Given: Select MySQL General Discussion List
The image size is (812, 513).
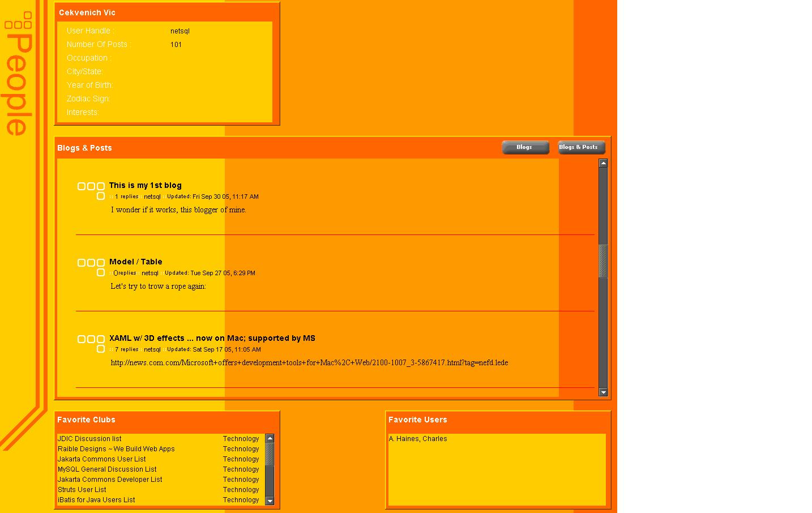Looking at the screenshot, I should coord(107,469).
